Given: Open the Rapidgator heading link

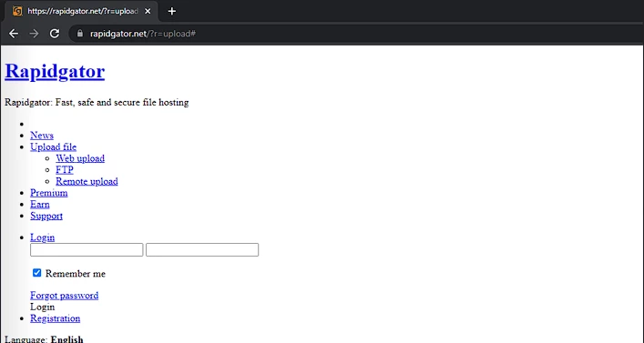Looking at the screenshot, I should tap(55, 71).
